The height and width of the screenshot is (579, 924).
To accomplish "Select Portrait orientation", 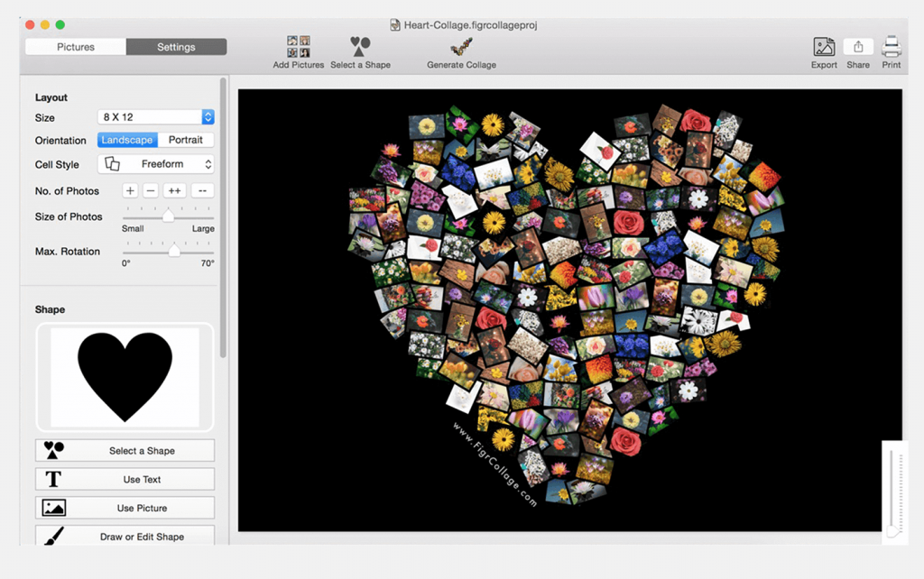I will 186,140.
